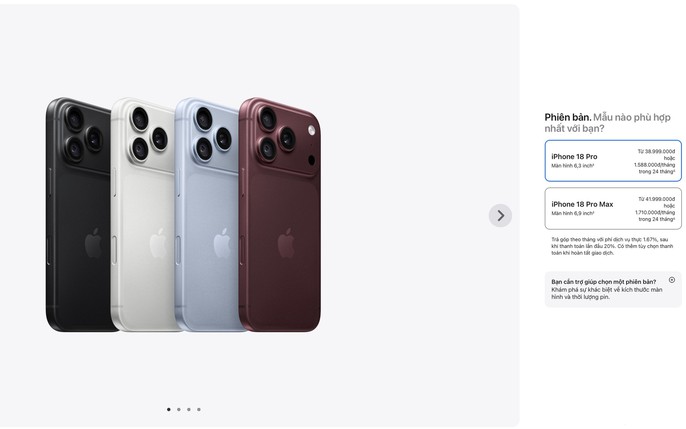Image resolution: width=686 pixels, height=429 pixels.
Task: Click Apple logo on the burgundy iPhone
Action: click(x=286, y=243)
